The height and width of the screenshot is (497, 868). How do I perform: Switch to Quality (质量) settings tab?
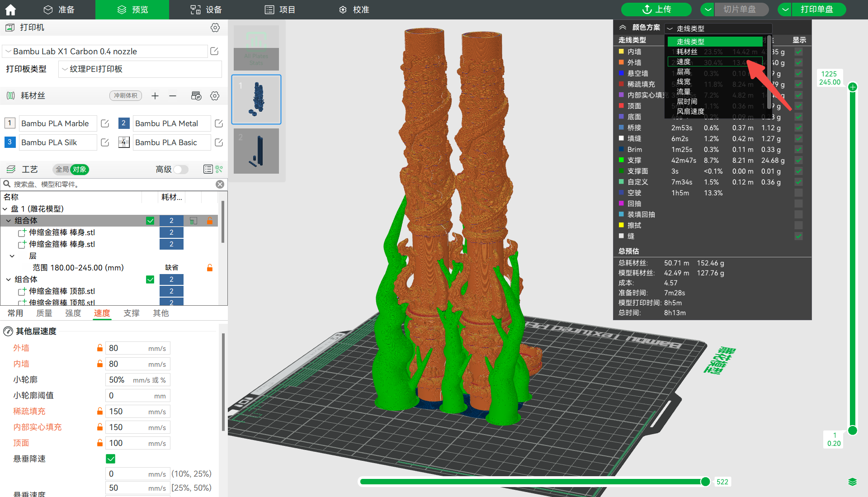[x=44, y=313]
